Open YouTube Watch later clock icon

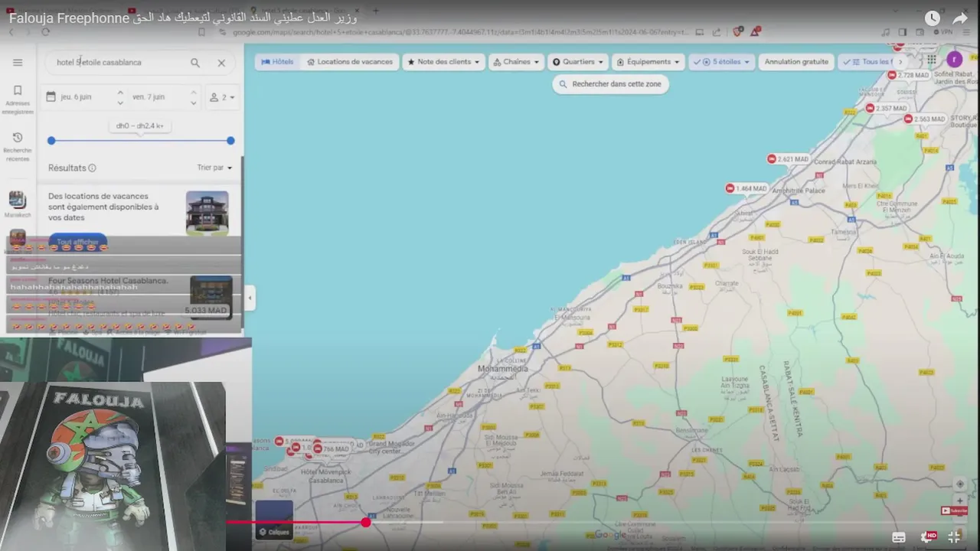(932, 18)
